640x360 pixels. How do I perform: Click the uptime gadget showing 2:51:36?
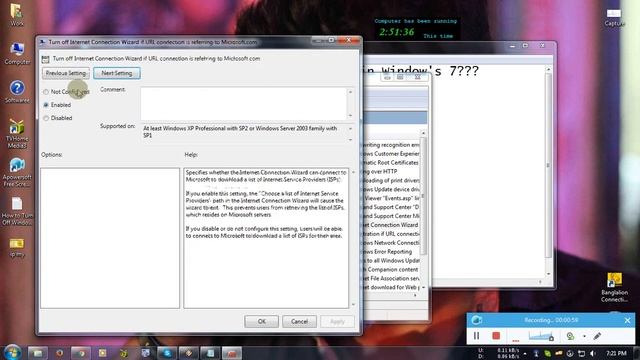(x=416, y=28)
